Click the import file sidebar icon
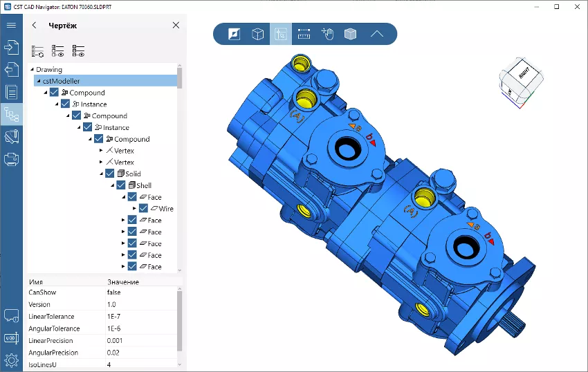Image resolution: width=588 pixels, height=372 pixels. 11,47
